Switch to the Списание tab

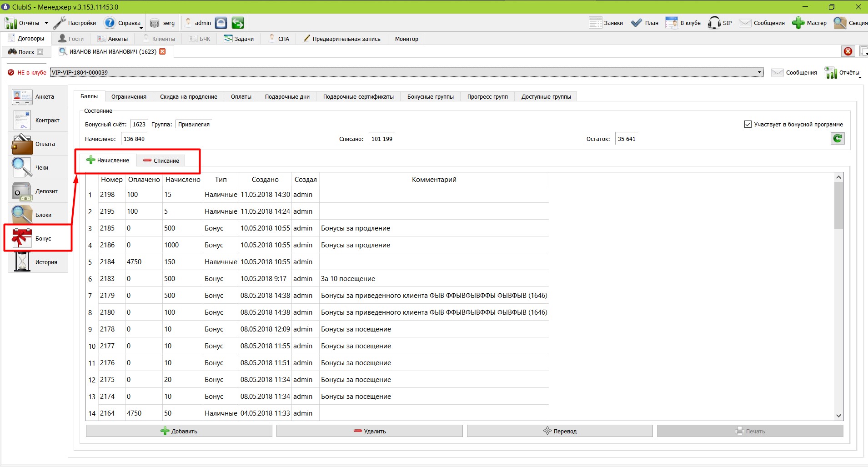161,161
